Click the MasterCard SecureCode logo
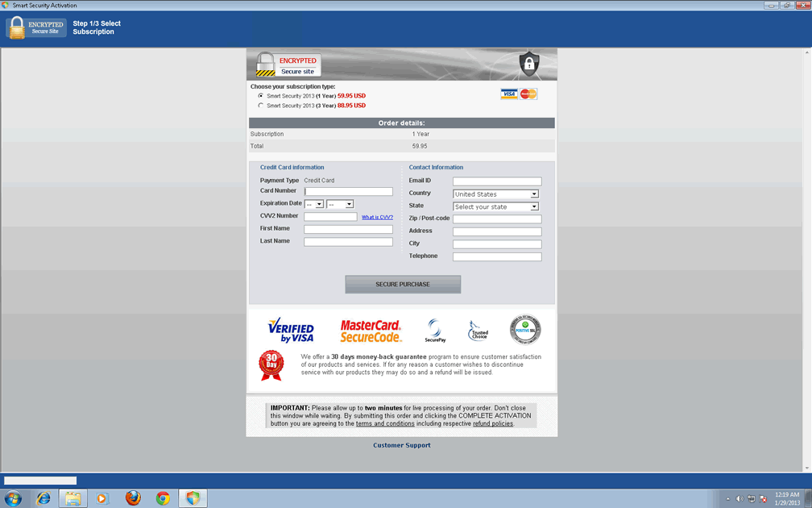The height and width of the screenshot is (508, 812). 371,331
